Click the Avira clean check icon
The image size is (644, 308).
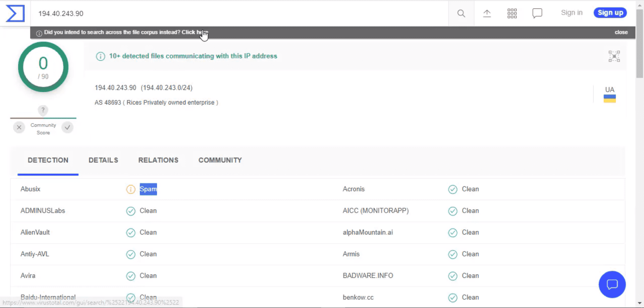point(130,276)
